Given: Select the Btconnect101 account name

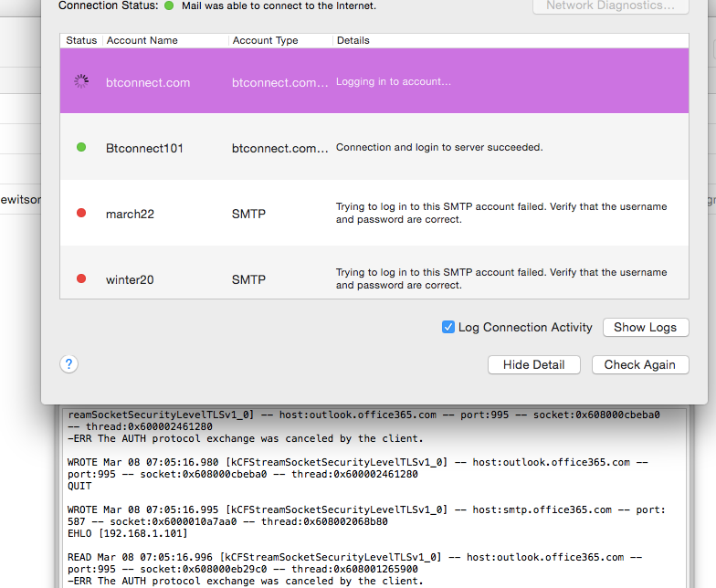Looking at the screenshot, I should (x=144, y=148).
